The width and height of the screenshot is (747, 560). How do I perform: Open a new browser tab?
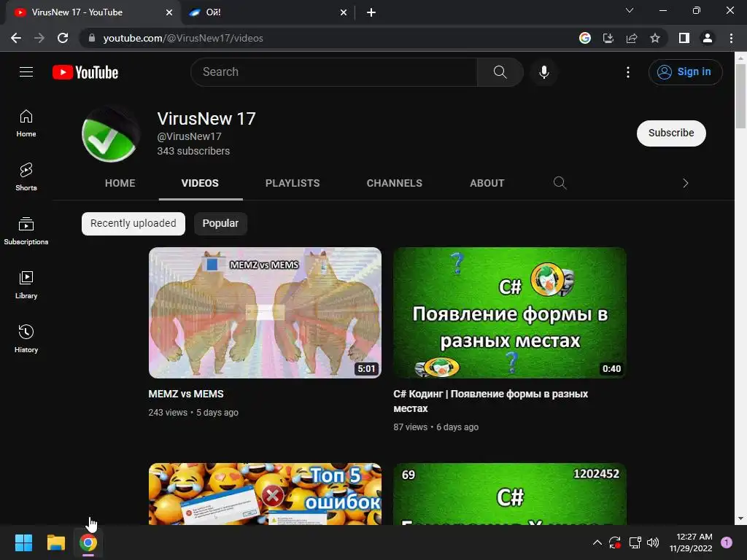pyautogui.click(x=371, y=12)
